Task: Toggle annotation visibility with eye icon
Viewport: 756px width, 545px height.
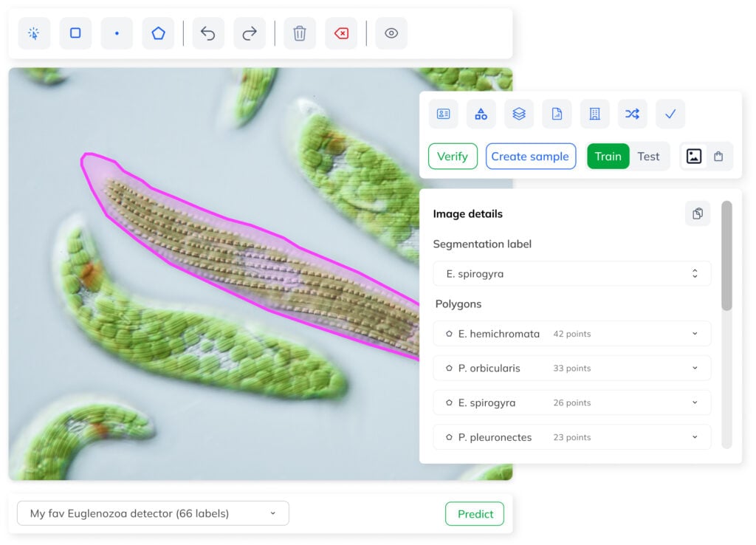Action: click(x=391, y=33)
